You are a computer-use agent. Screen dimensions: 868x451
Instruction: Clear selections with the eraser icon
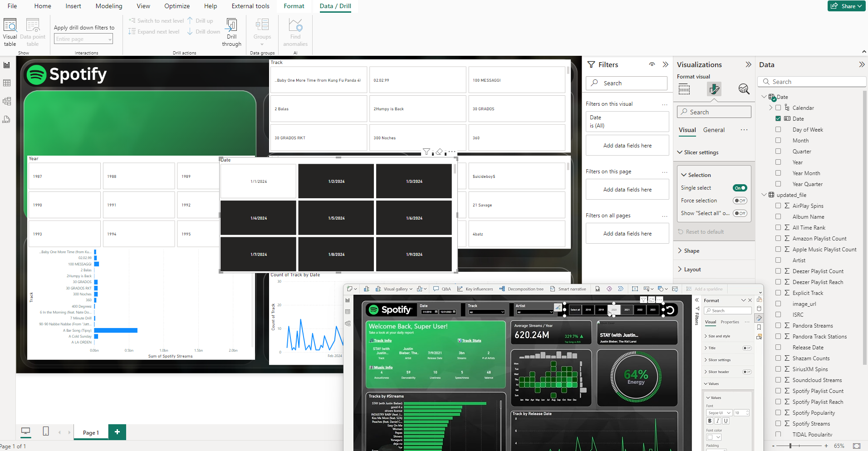click(x=439, y=152)
